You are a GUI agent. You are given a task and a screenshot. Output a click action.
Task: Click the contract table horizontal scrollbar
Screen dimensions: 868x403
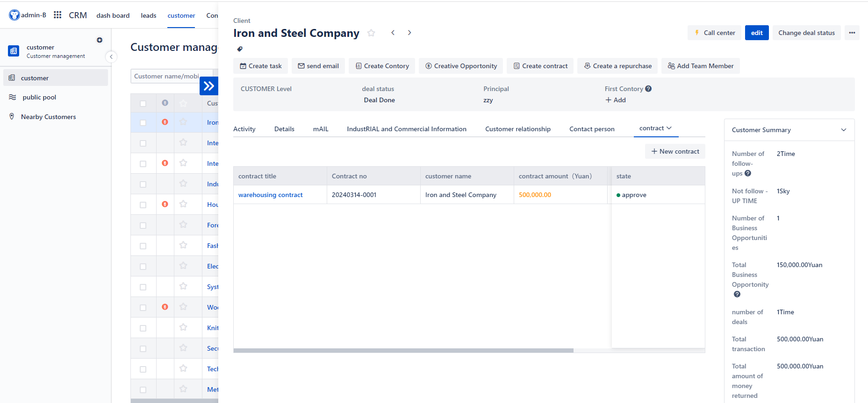[x=403, y=350]
